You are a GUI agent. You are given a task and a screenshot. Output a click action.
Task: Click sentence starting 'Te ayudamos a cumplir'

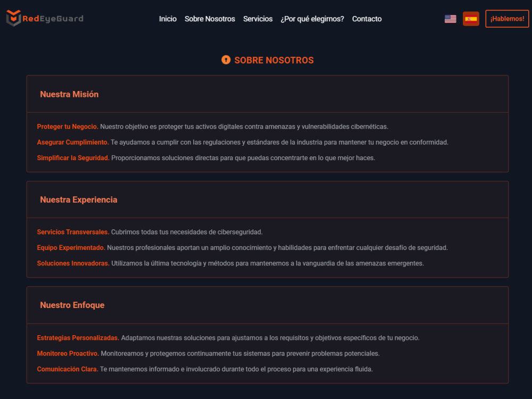click(280, 142)
